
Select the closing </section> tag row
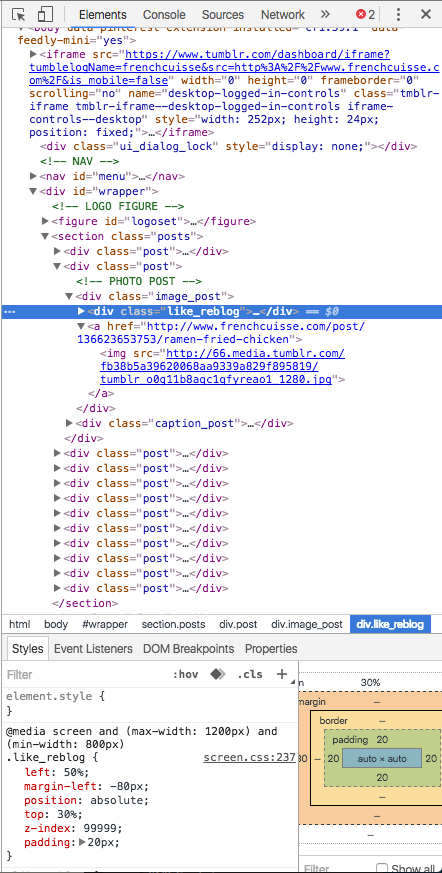[85, 603]
